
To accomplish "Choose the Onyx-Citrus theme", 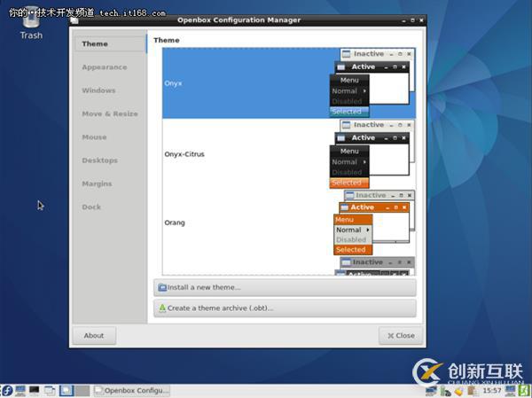I will coord(289,154).
